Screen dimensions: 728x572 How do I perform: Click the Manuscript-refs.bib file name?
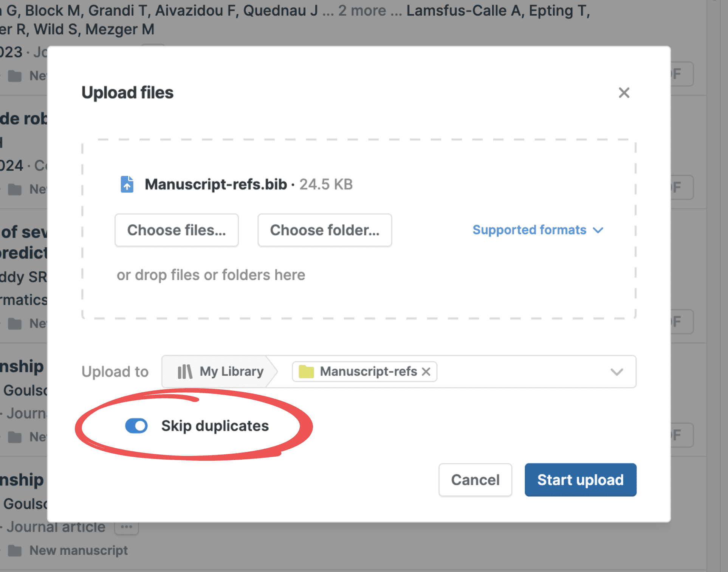[216, 184]
